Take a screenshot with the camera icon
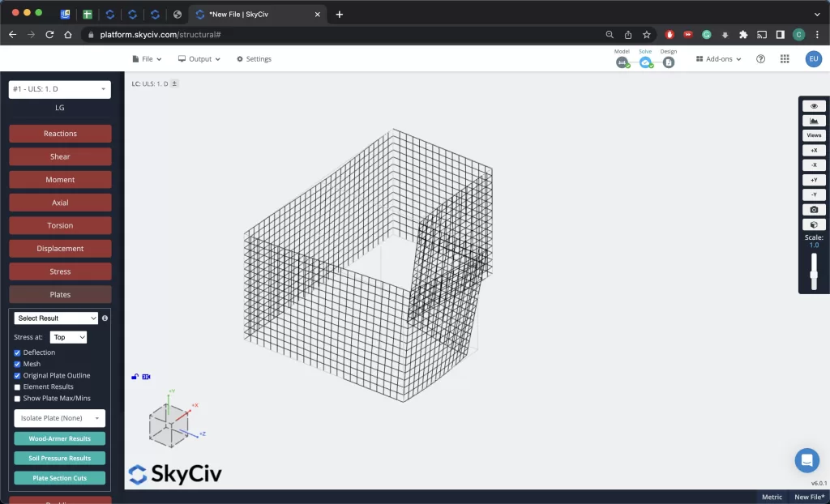Screen dimensions: 830x504 coord(814,210)
